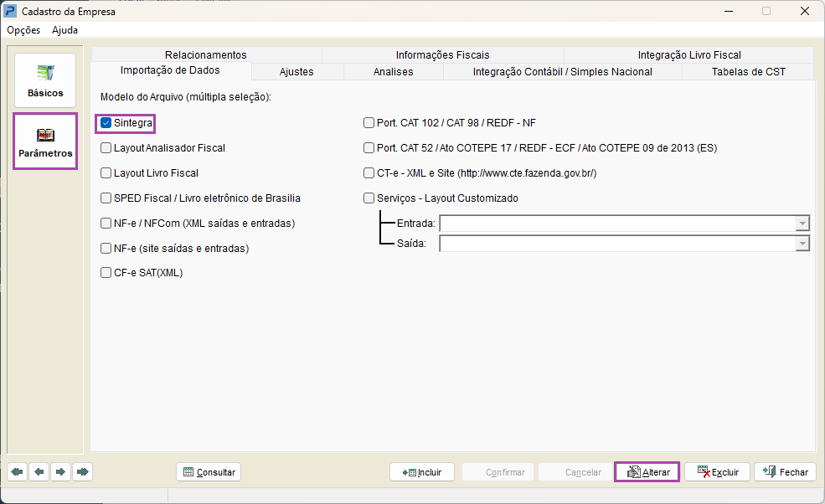
Task: Delete record with Excluir button
Action: [717, 472]
